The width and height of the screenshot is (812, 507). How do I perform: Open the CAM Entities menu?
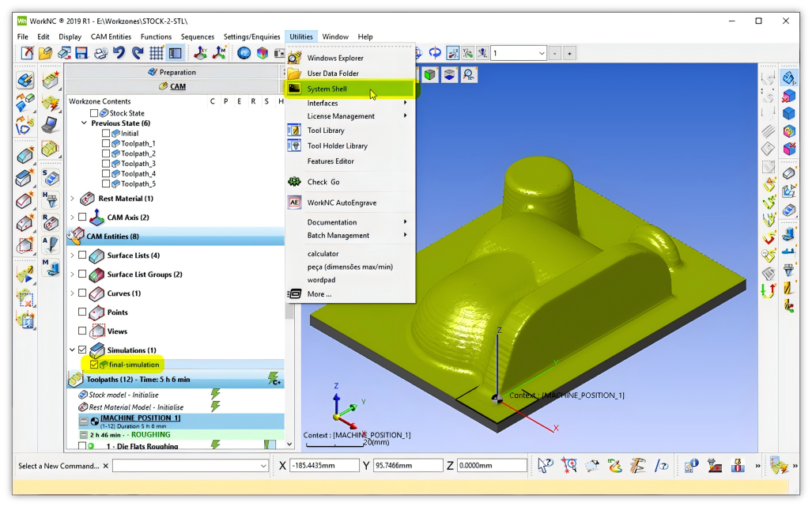(x=111, y=36)
